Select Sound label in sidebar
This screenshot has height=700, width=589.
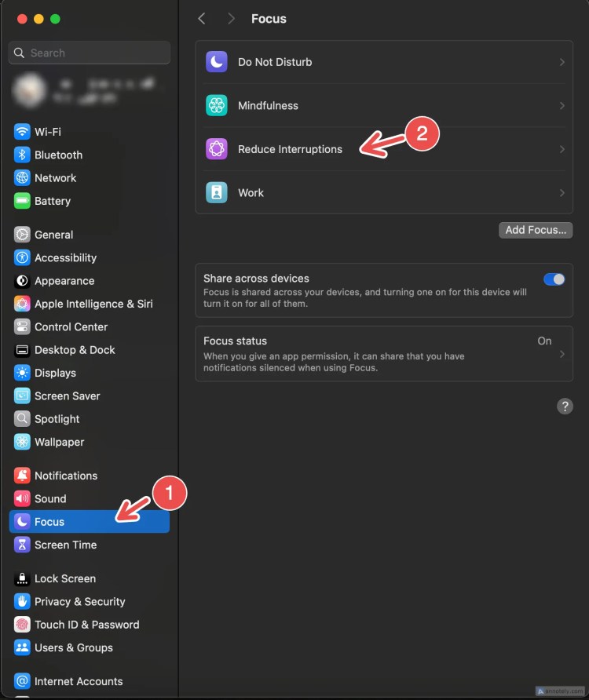point(50,498)
